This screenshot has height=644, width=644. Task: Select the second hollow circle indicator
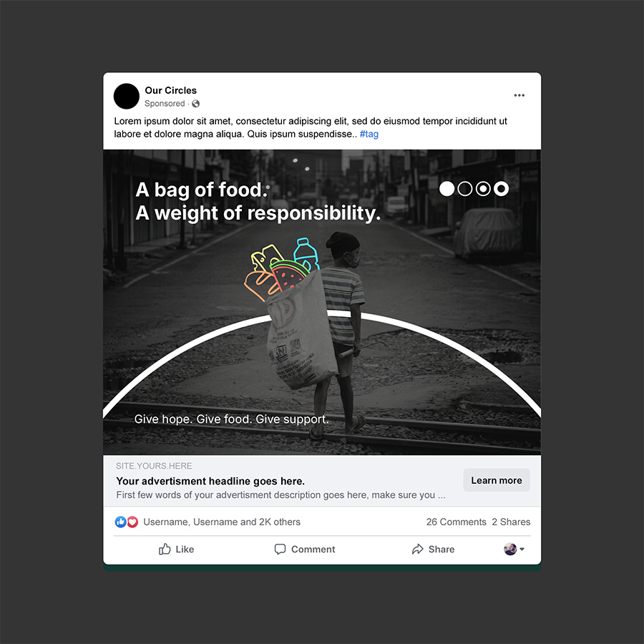465,189
